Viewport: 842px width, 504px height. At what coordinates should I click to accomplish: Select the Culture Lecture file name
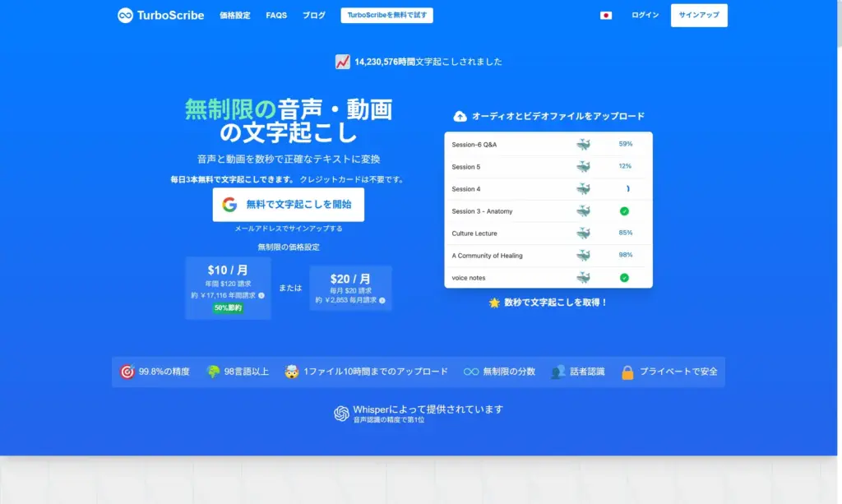(474, 234)
